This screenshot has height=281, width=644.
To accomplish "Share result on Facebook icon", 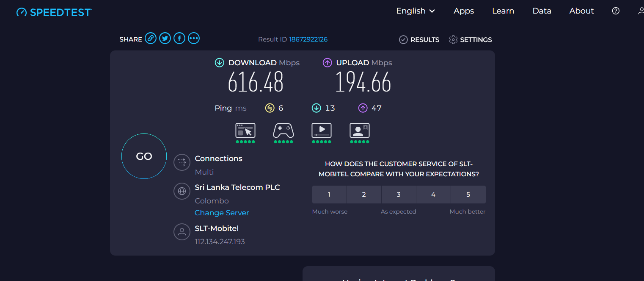I will [179, 39].
